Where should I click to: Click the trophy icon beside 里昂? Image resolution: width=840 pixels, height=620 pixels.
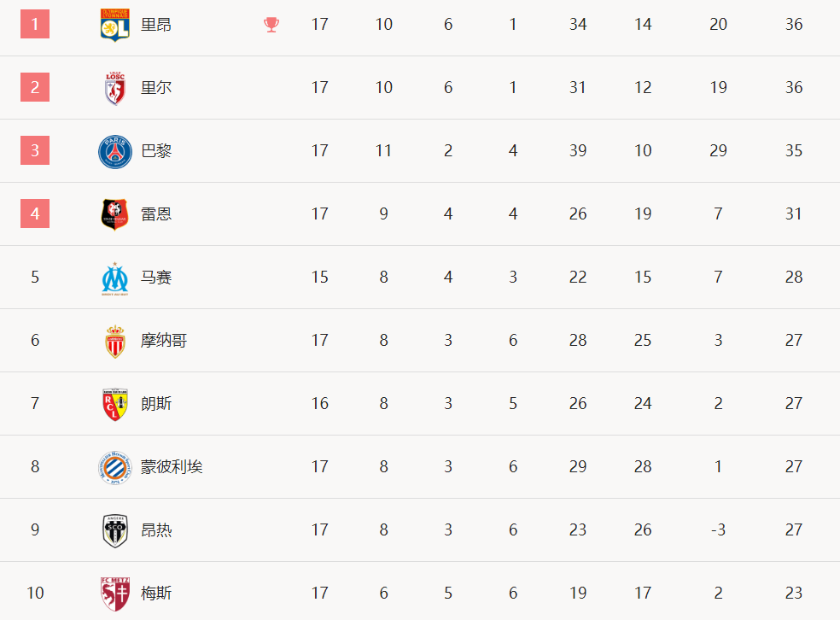pyautogui.click(x=271, y=25)
